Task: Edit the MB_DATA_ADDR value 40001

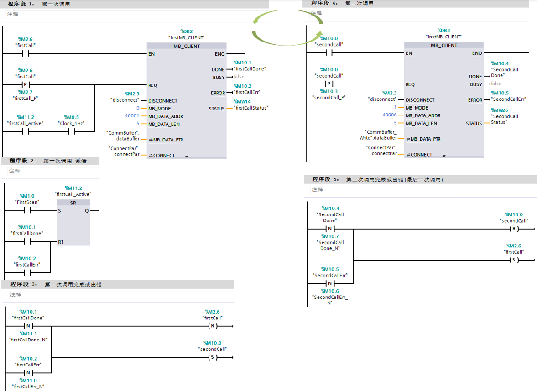Action: pyautogui.click(x=132, y=116)
